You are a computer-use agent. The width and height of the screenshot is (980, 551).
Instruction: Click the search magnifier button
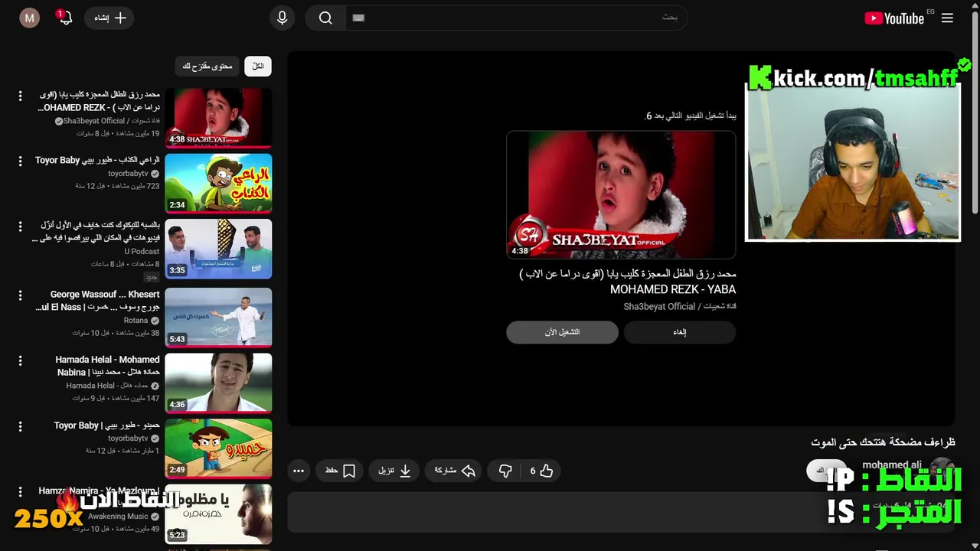[325, 18]
